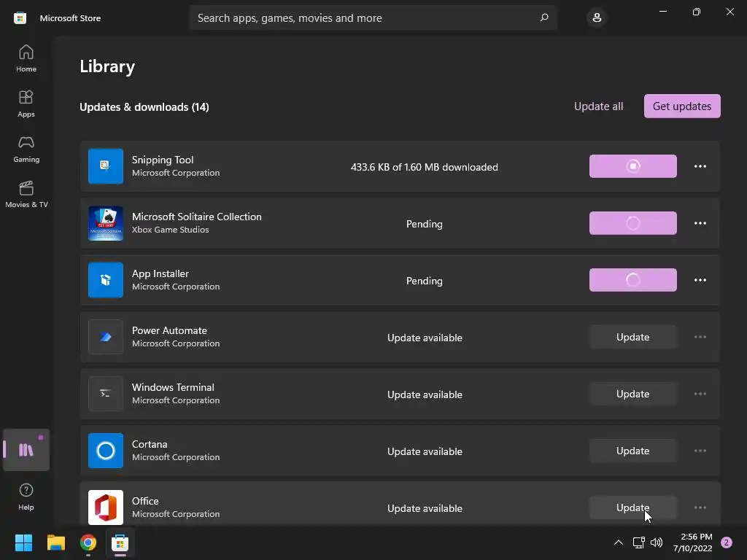Click Update all
This screenshot has height=560, width=747.
pyautogui.click(x=598, y=106)
